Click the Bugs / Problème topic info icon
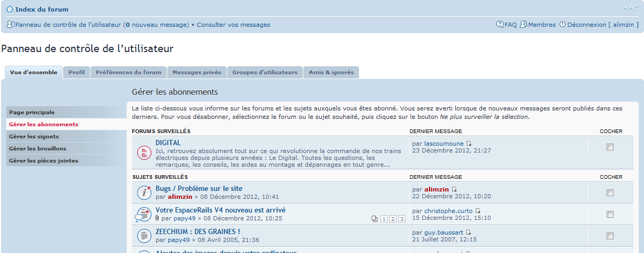 pyautogui.click(x=144, y=193)
